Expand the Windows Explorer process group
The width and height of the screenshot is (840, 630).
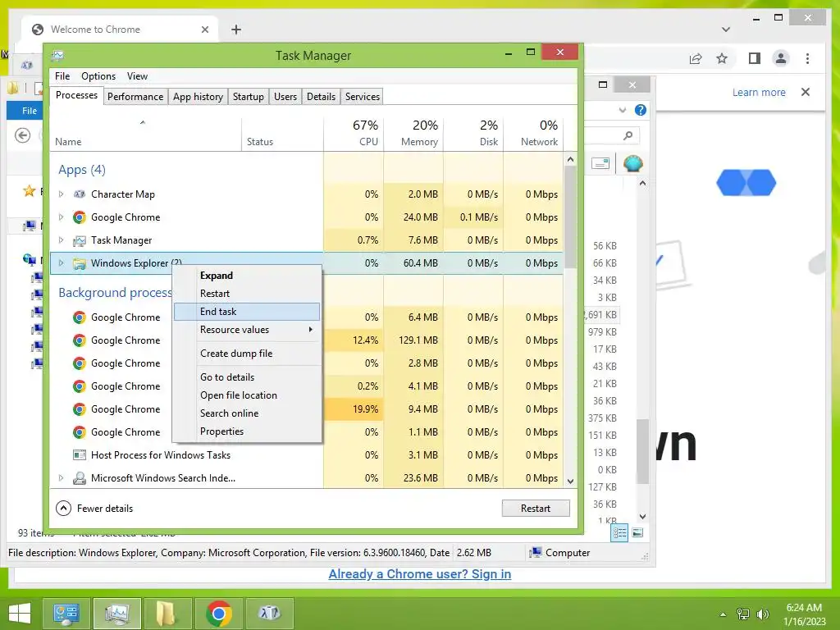pos(61,263)
